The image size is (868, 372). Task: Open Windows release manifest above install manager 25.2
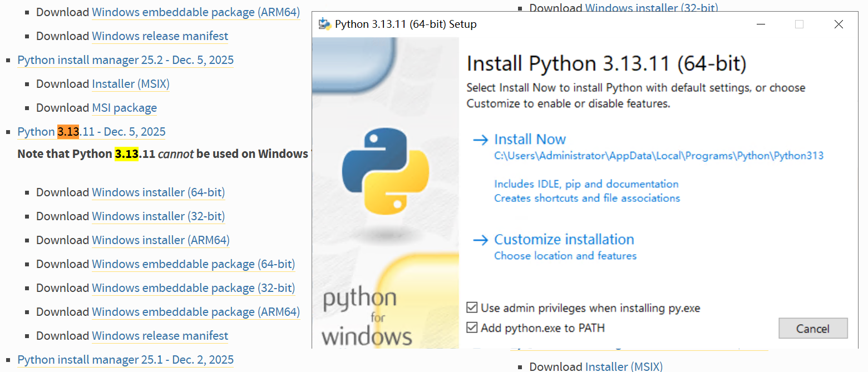tap(160, 36)
